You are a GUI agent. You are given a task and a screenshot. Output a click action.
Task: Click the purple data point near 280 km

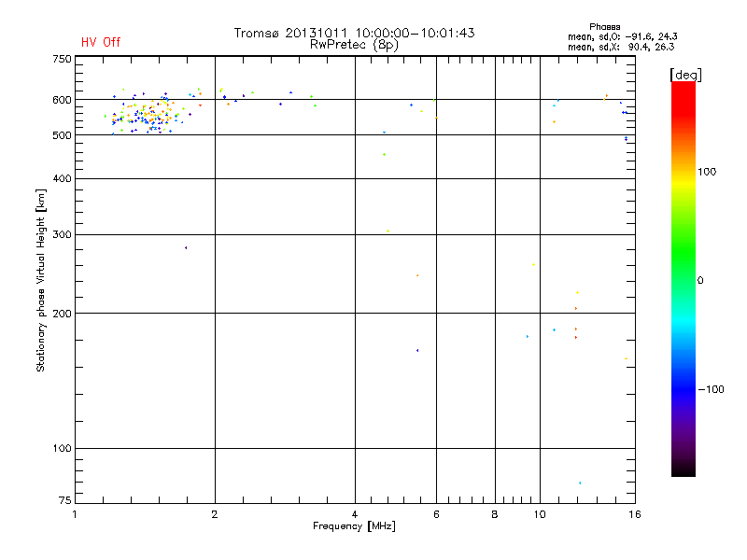(x=186, y=247)
